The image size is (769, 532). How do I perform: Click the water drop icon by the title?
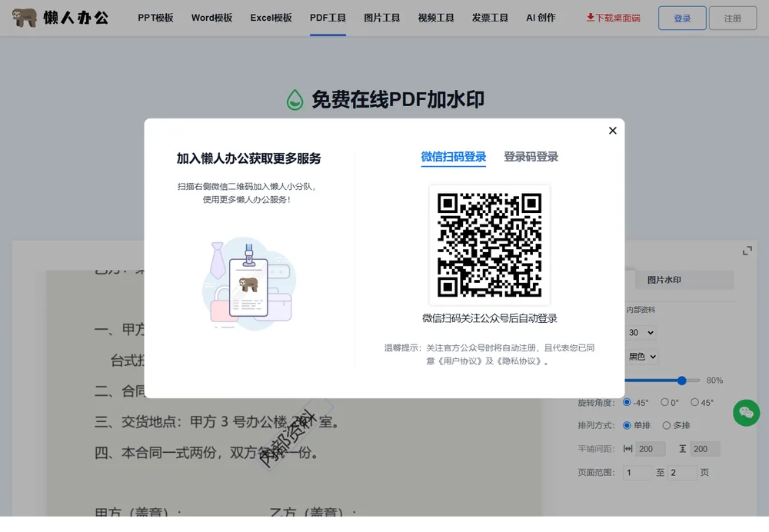295,99
